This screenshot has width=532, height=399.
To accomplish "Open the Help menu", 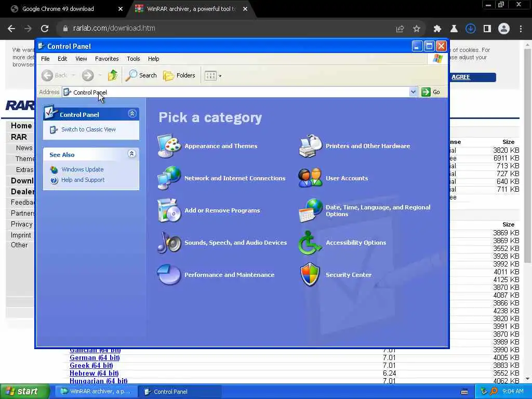I will pyautogui.click(x=153, y=59).
